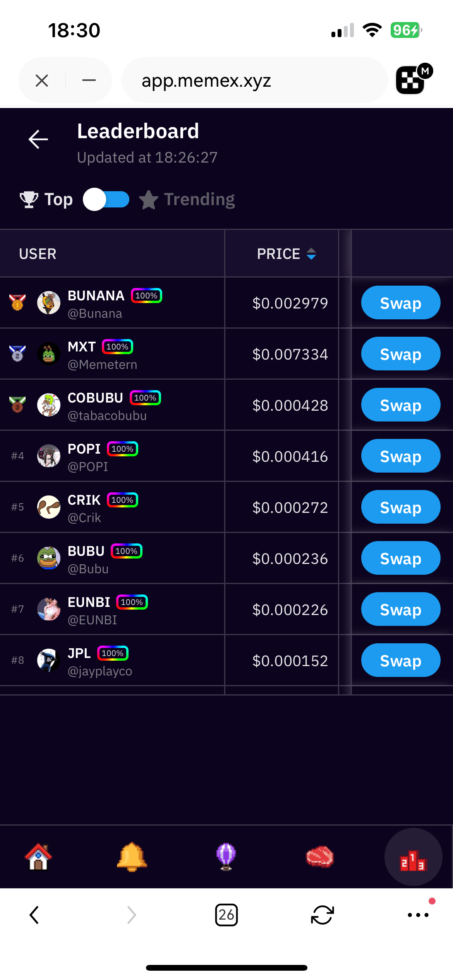Click the app.memex.xyz address bar
Screen dimensions: 453x980
pos(254,80)
